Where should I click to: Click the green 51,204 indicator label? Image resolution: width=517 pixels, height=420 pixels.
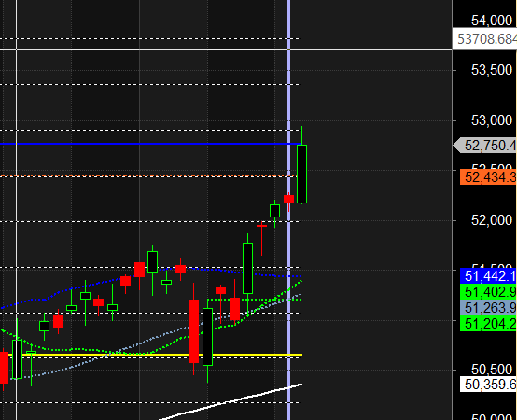pyautogui.click(x=488, y=324)
